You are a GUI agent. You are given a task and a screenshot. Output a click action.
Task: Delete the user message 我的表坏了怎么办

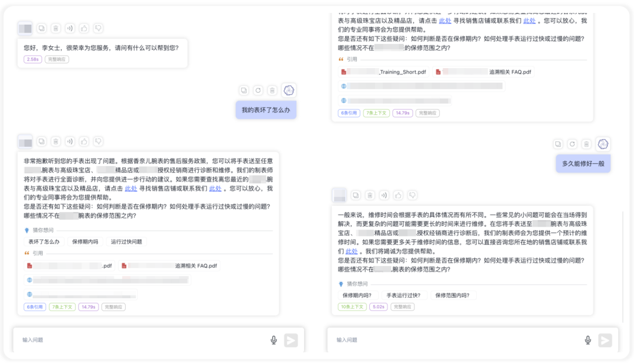tap(272, 90)
